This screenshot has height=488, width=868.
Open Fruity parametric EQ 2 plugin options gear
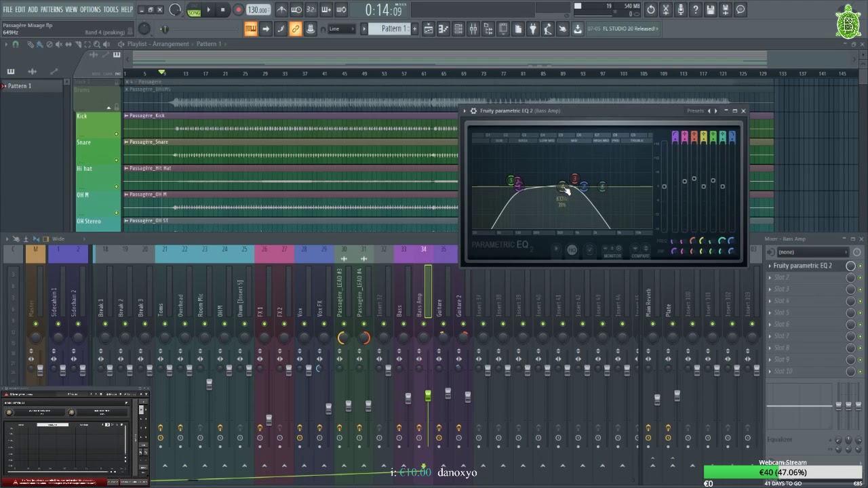473,110
